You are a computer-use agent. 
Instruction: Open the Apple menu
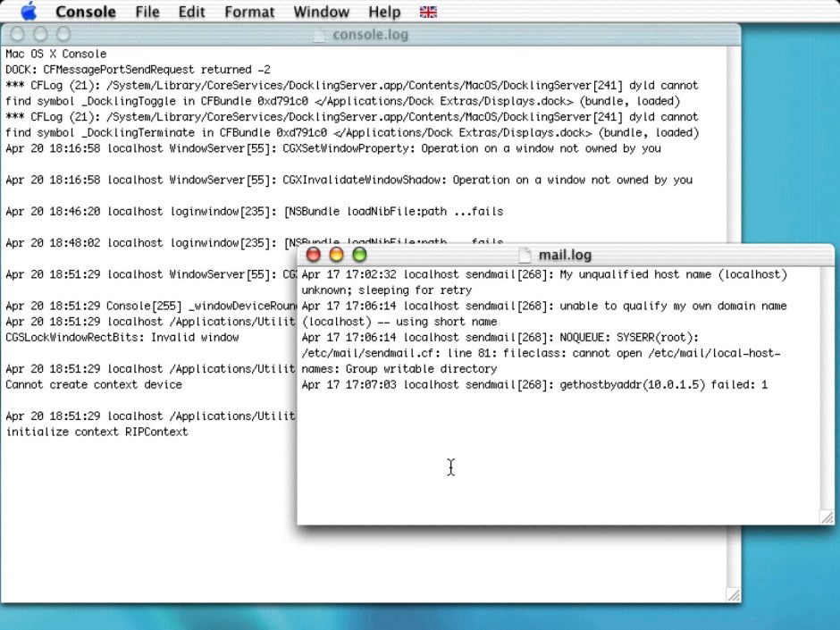(29, 12)
